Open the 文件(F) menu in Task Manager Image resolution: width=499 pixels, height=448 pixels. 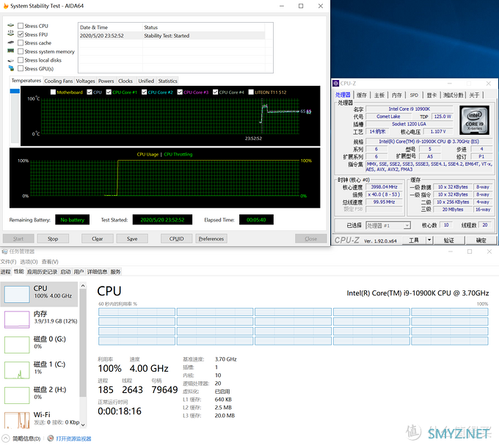pos(8,262)
